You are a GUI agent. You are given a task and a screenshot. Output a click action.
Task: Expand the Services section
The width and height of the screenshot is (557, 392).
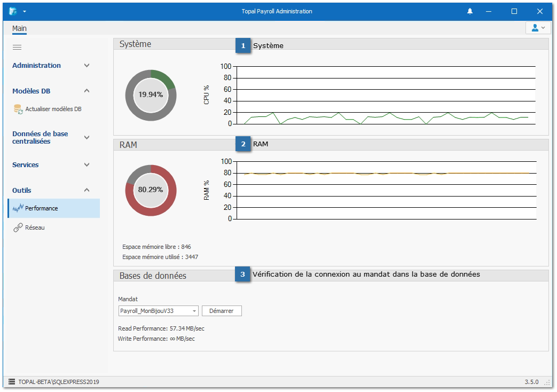click(x=87, y=165)
